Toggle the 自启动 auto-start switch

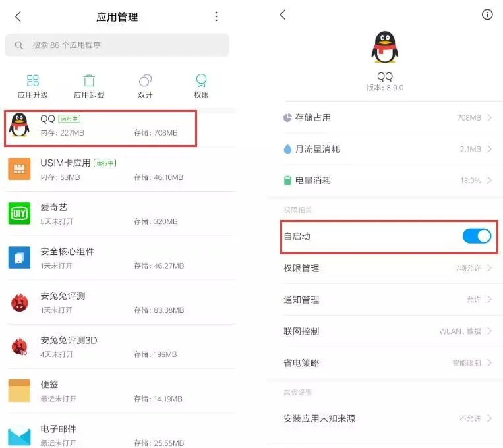tap(477, 237)
